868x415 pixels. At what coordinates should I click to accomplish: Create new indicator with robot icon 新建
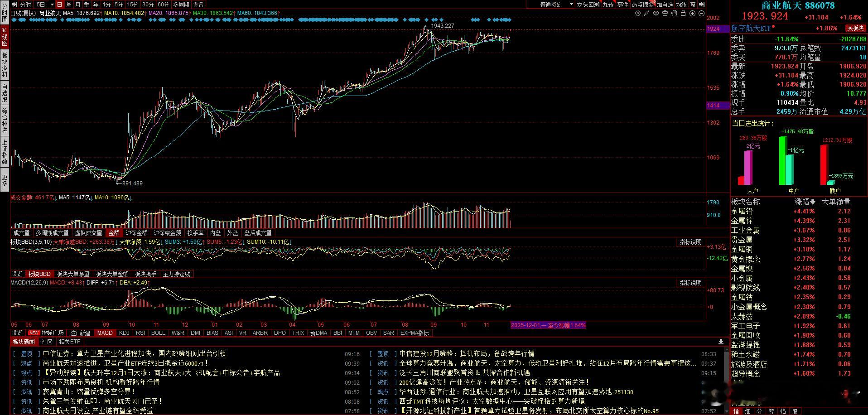click(81, 333)
